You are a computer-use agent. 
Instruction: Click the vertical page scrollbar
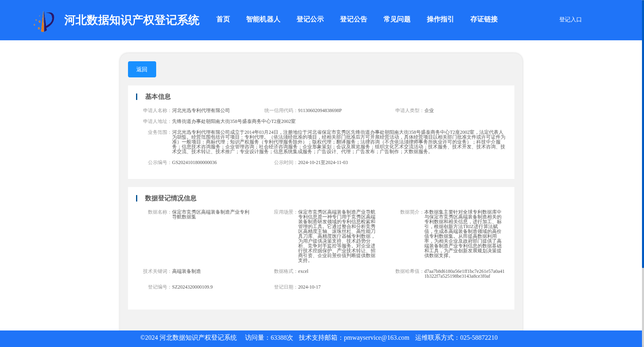point(643,133)
